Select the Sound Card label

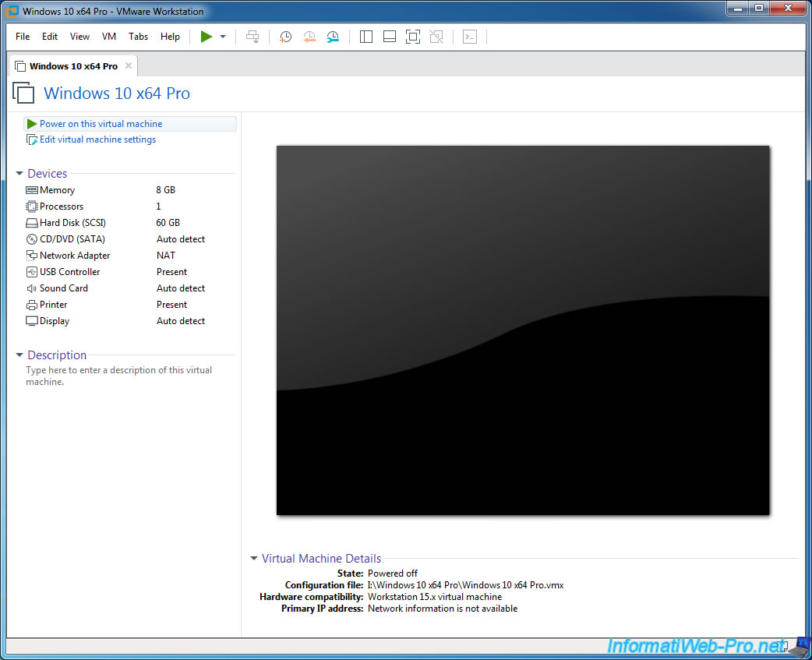point(64,288)
